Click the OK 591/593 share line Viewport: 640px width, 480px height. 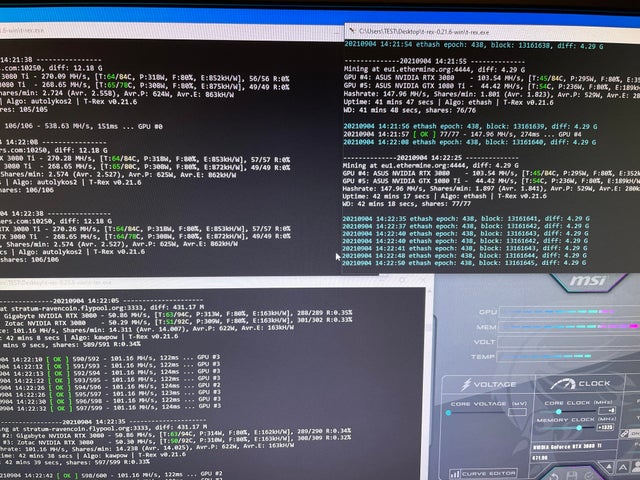110,366
